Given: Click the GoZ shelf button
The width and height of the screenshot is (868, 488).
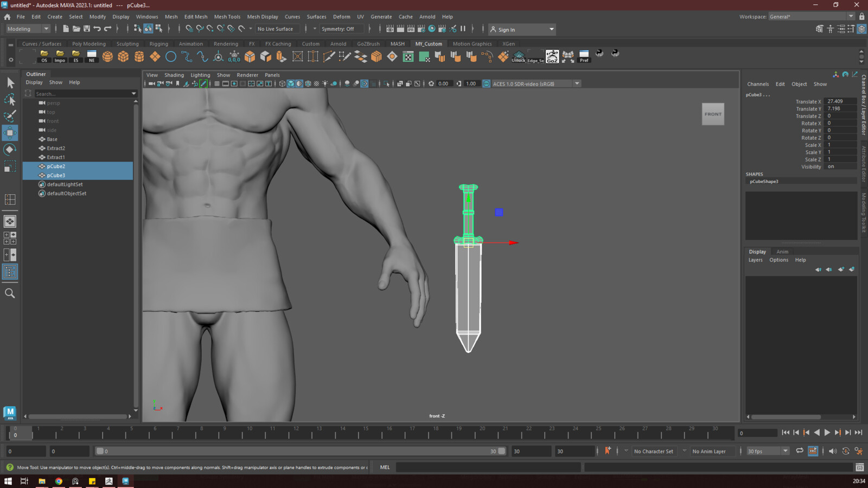Looking at the screenshot, I should pos(552,56).
